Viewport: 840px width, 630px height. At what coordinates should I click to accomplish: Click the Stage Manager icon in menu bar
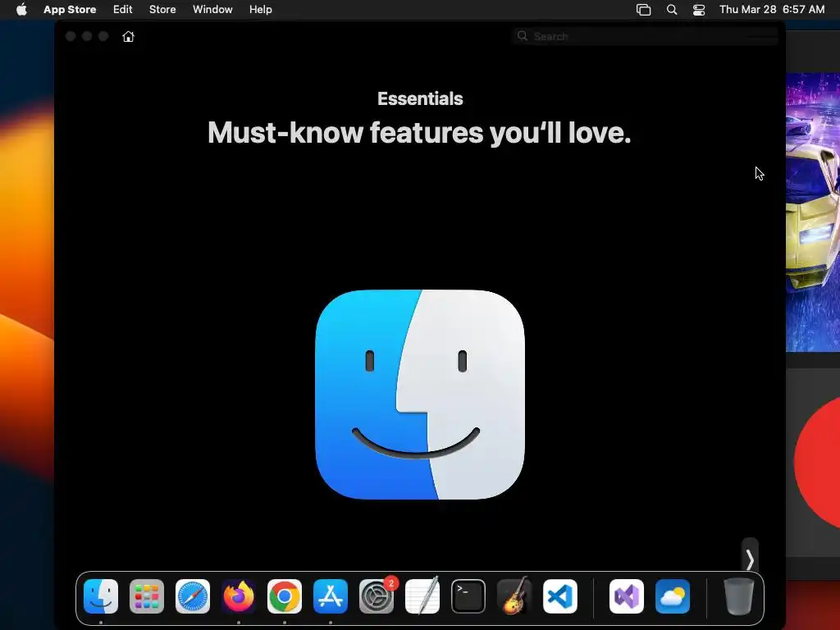[x=643, y=10]
